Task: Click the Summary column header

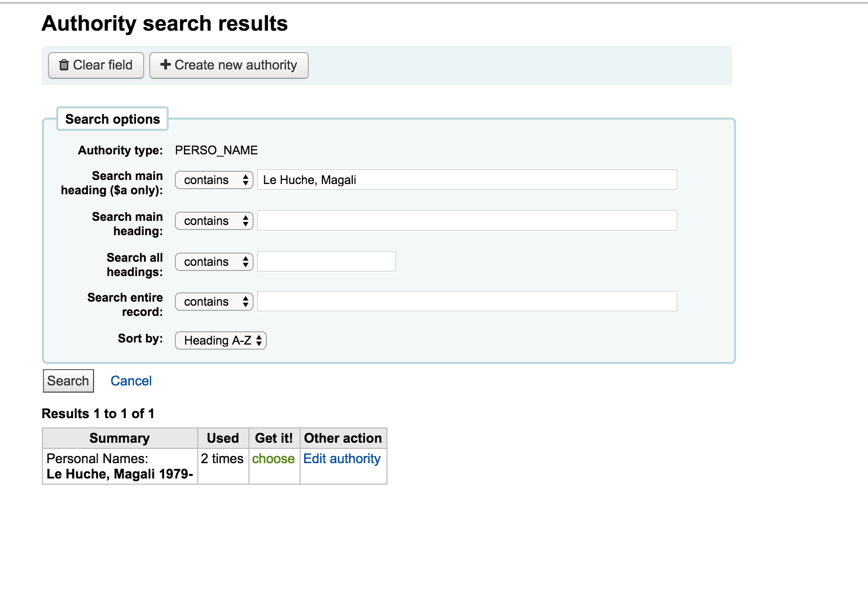Action: (120, 438)
